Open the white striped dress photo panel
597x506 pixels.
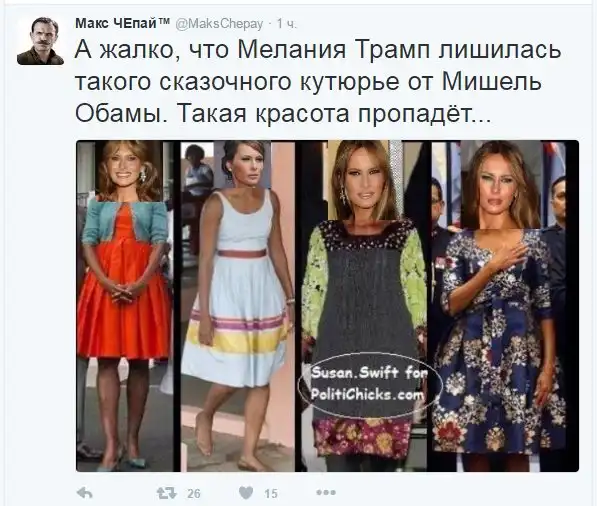tap(237, 306)
